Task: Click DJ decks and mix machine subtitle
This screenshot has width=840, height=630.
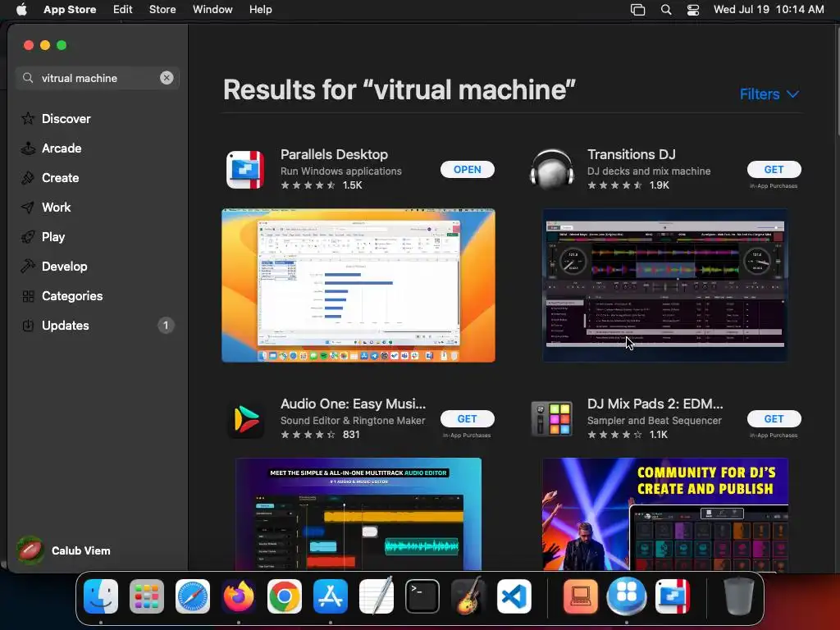Action: tap(649, 171)
